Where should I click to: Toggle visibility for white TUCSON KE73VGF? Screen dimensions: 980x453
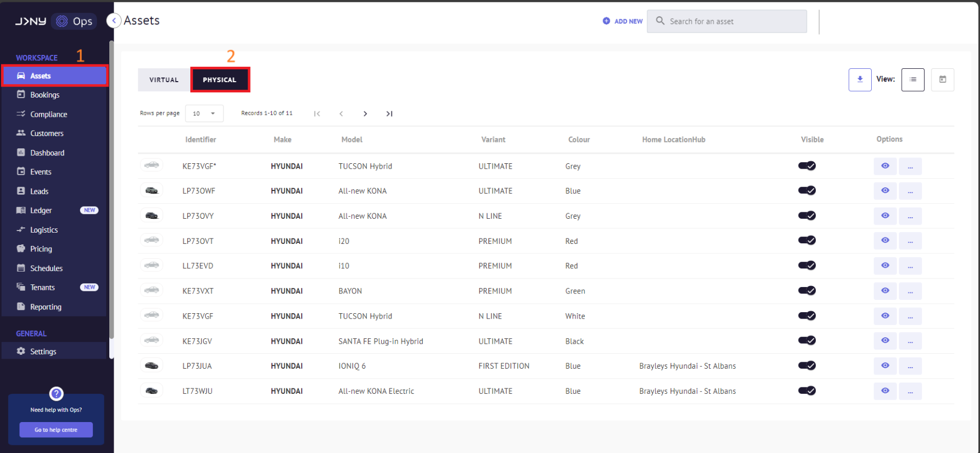(807, 315)
